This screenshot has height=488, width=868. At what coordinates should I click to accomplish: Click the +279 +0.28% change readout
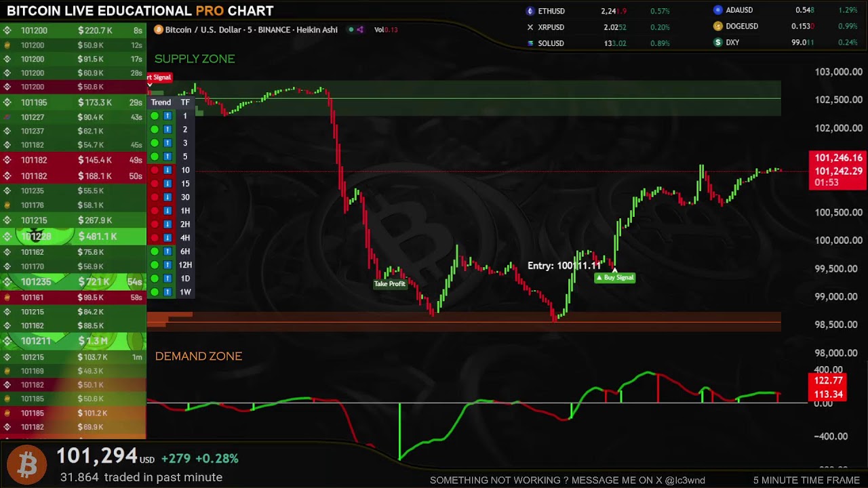tap(199, 459)
